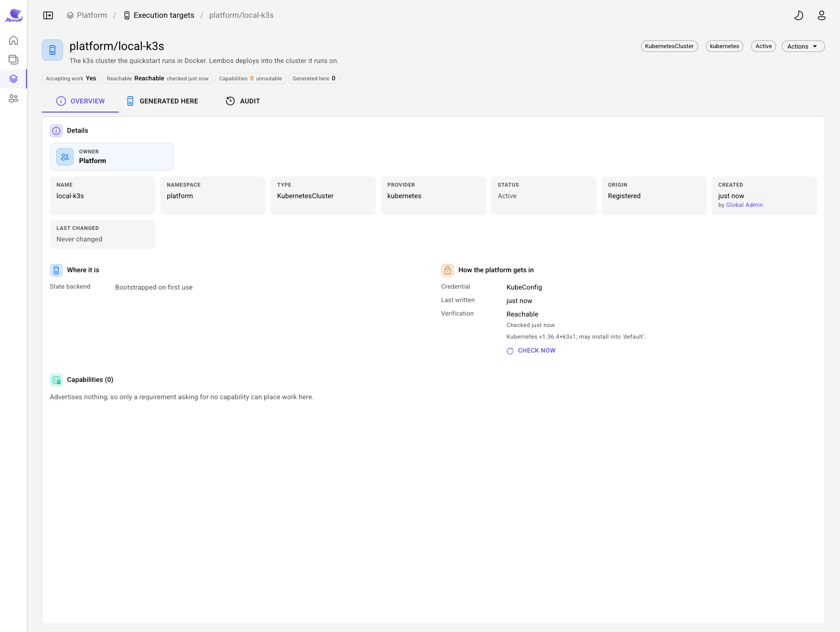Open the Actions dropdown menu
840x632 pixels.
coord(803,46)
